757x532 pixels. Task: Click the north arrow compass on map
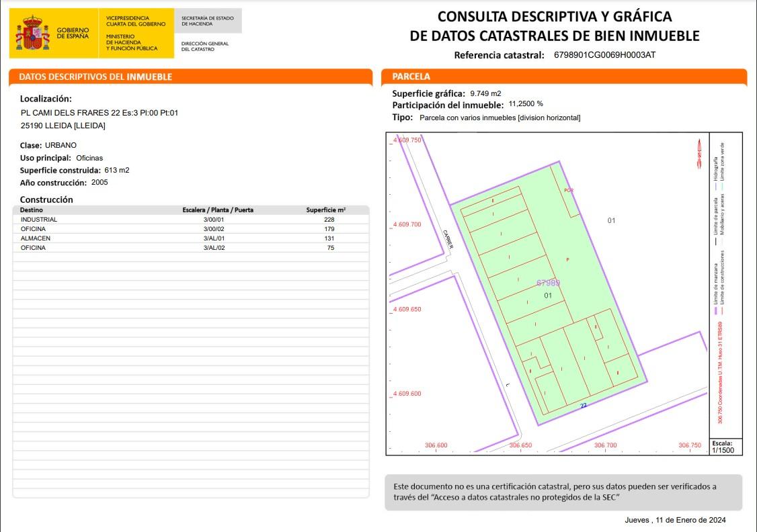pos(699,154)
